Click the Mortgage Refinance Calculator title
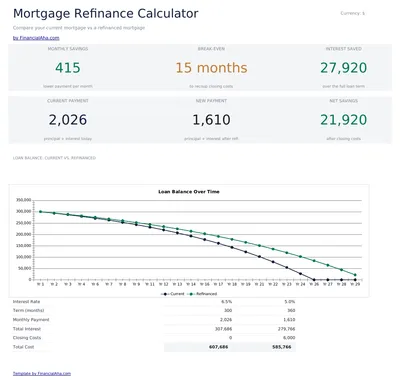The image size is (400, 384). click(106, 14)
